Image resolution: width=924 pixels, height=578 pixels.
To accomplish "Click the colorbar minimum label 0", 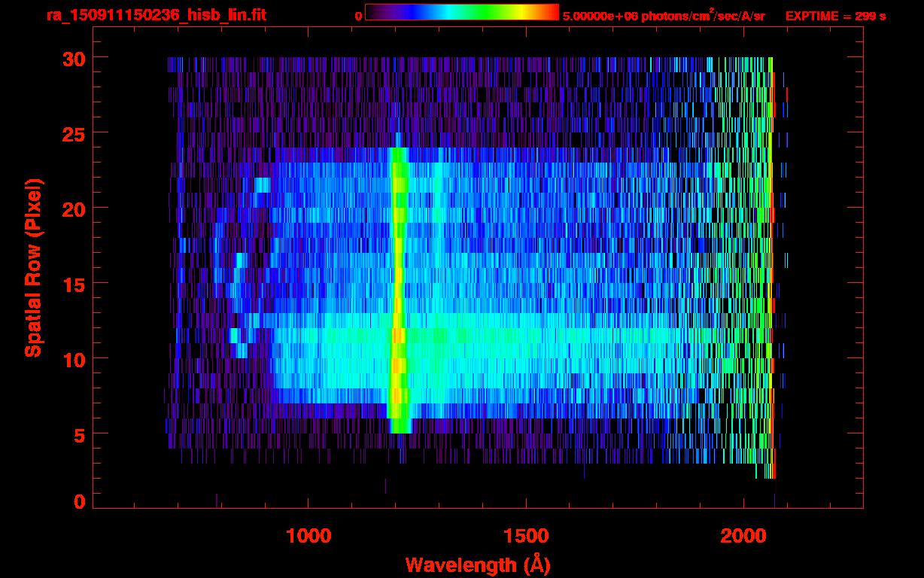I will [358, 16].
